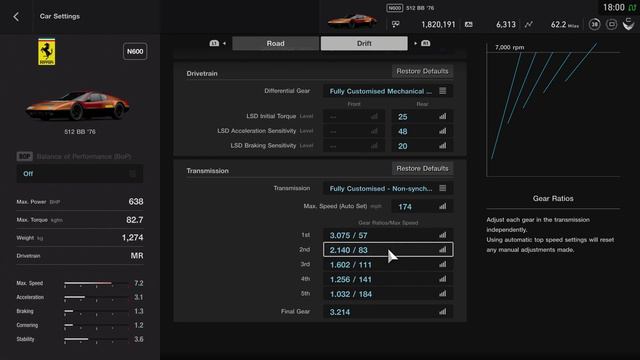Image resolution: width=640 pixels, height=360 pixels.
Task: Select 3rd gear ratio 1.602 / 111
Action: pos(388,264)
